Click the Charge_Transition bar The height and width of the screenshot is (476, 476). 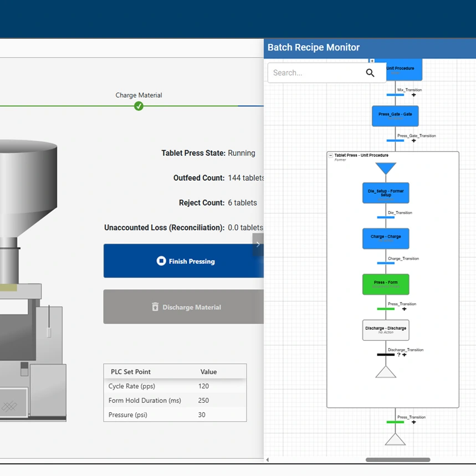[386, 263]
